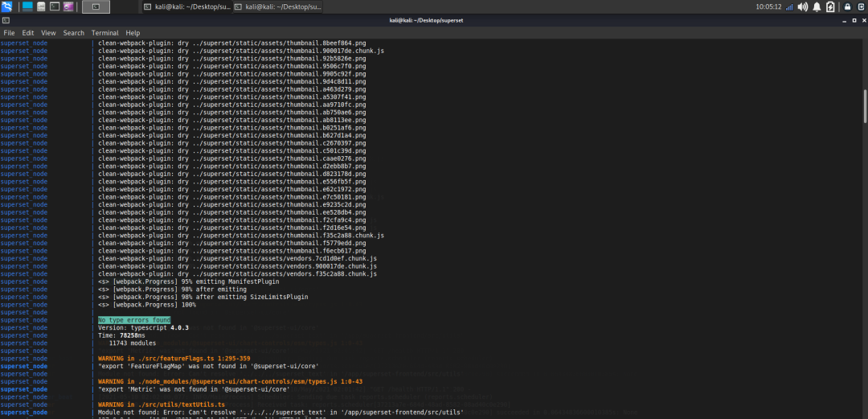This screenshot has height=419, width=868.
Task: Click the 'thumbnail.c501c39d.png' line
Action: [232, 150]
